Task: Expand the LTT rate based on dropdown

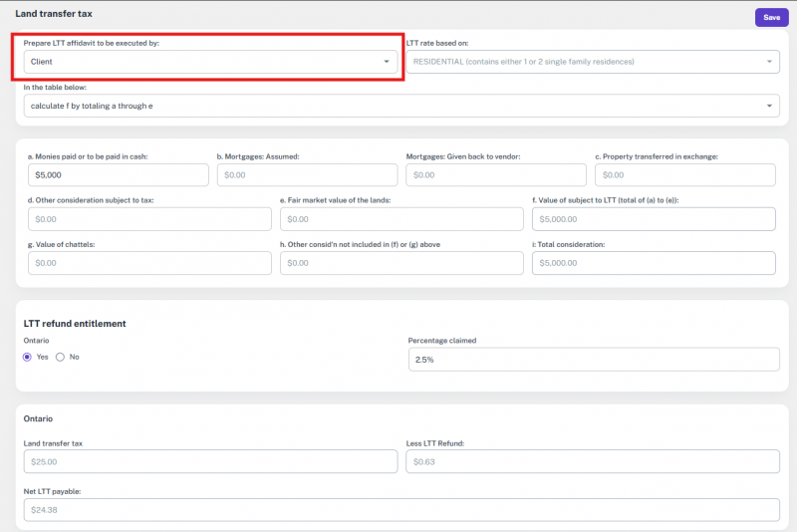Action: 592,62
